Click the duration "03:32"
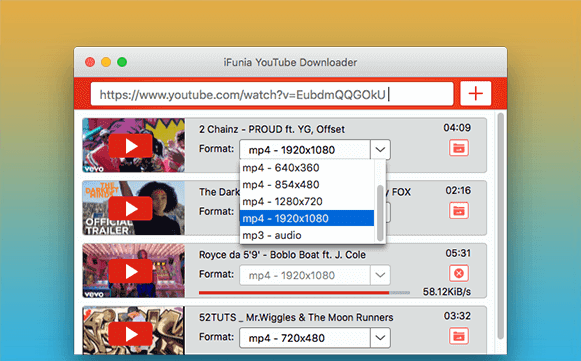 pos(457,316)
